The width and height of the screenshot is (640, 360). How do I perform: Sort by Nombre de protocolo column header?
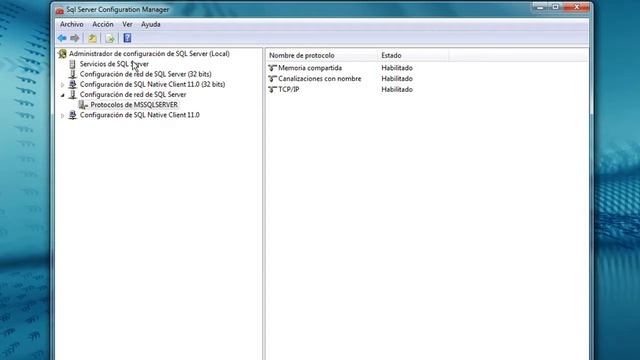(322, 55)
